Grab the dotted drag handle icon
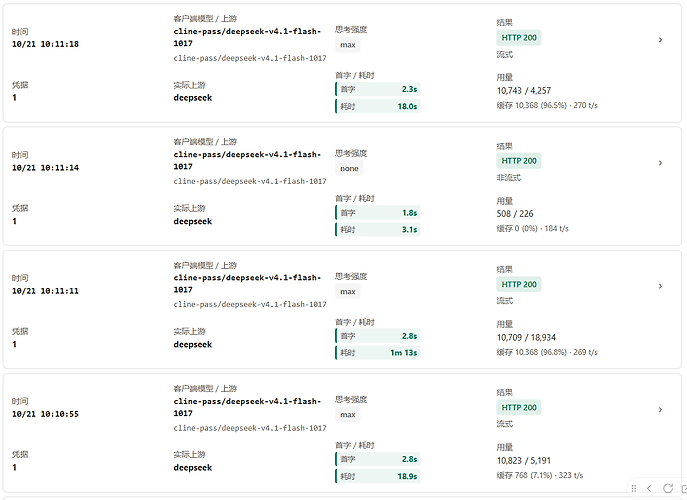This screenshot has width=687, height=500. (x=634, y=488)
